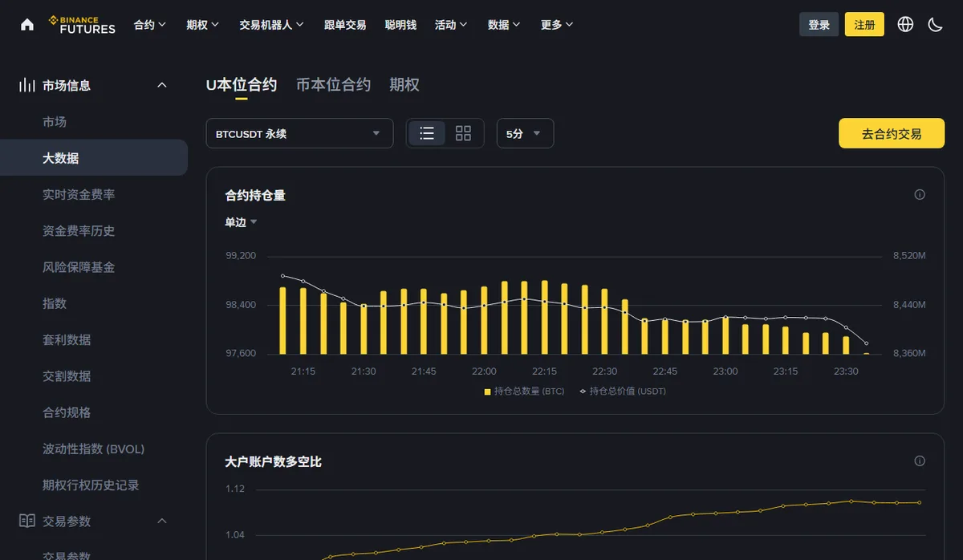Show info for 合约持仓量 chart
Image resolution: width=963 pixels, height=560 pixels.
point(920,195)
